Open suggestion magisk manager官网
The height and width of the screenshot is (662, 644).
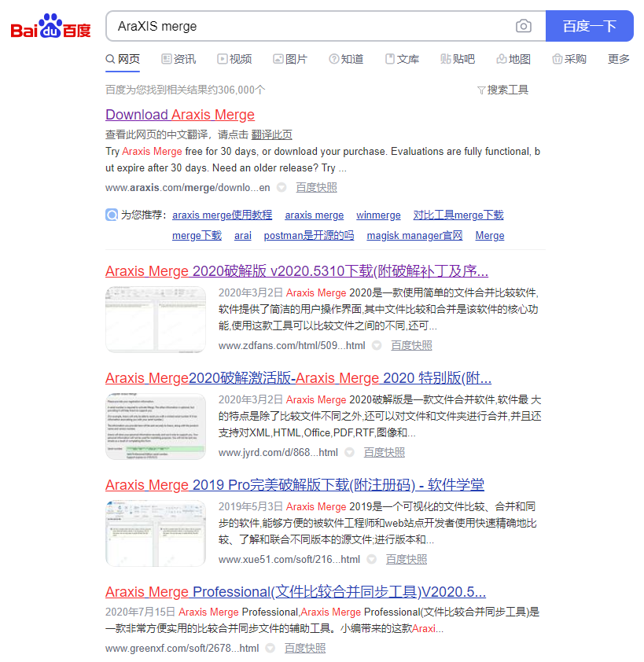tap(414, 236)
